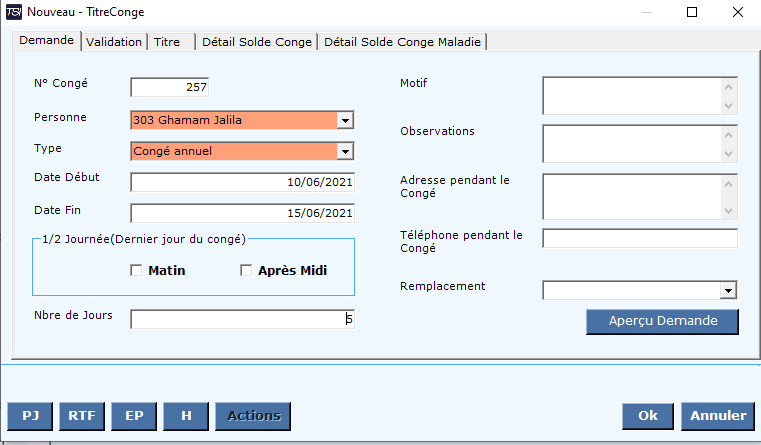The image size is (761, 445).
Task: Open the Détail Solde Conge tab
Action: [x=257, y=42]
